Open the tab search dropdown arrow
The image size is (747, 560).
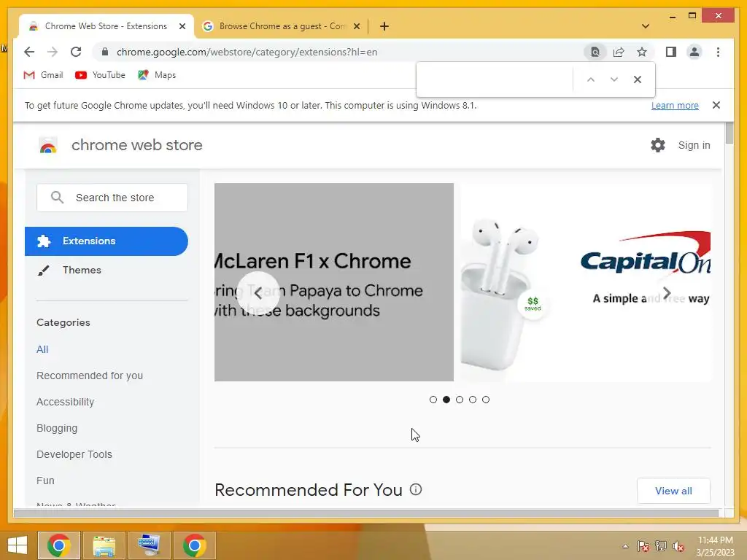pos(646,26)
